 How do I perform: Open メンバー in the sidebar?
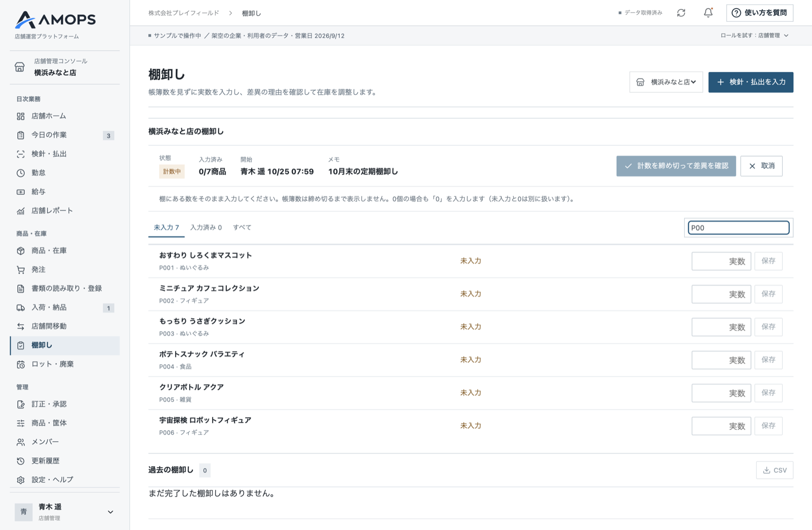point(65,442)
